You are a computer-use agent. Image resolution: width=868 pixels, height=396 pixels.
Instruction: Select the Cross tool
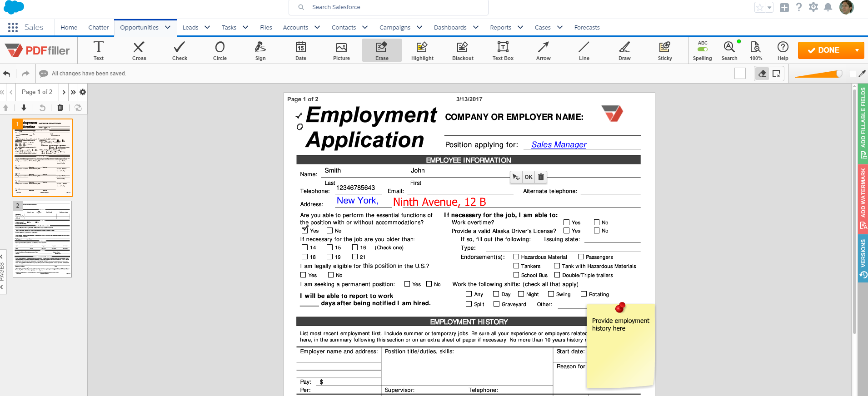[139, 50]
